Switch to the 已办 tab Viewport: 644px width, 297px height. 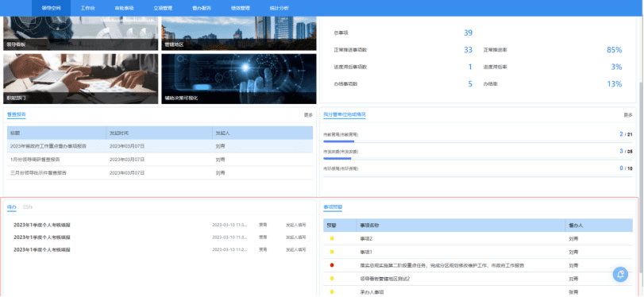pyautogui.click(x=28, y=207)
